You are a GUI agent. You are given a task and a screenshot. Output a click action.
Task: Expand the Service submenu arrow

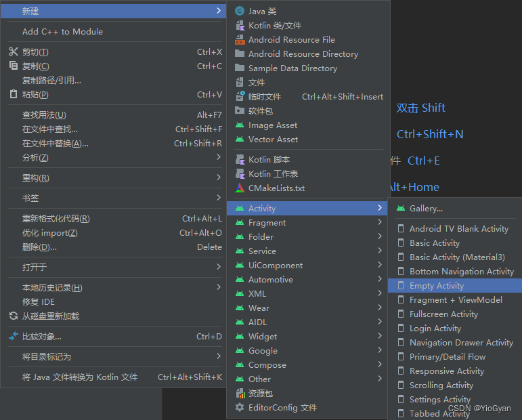tap(380, 251)
